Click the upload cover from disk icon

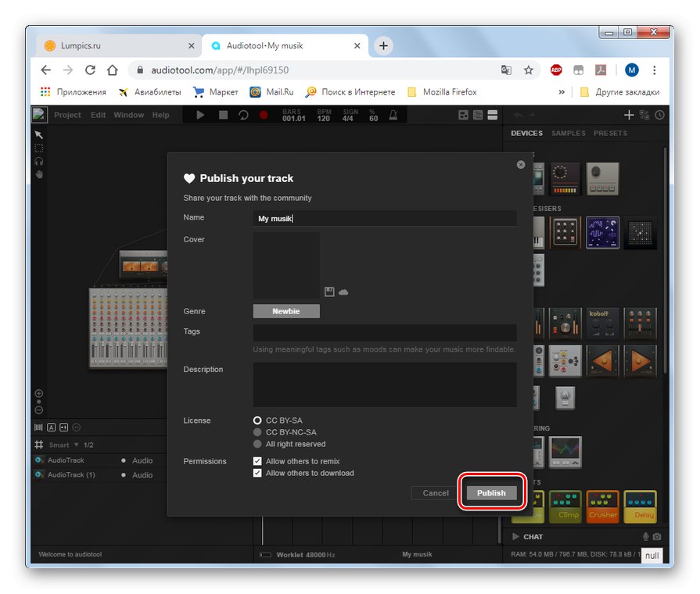tap(329, 292)
